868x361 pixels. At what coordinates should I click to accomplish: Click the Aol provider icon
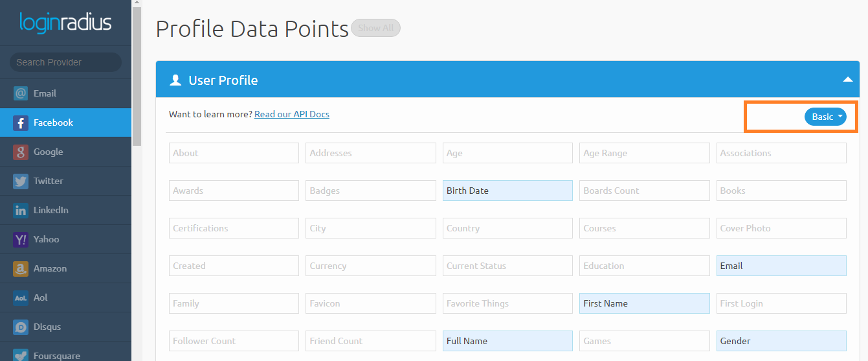pyautogui.click(x=21, y=297)
